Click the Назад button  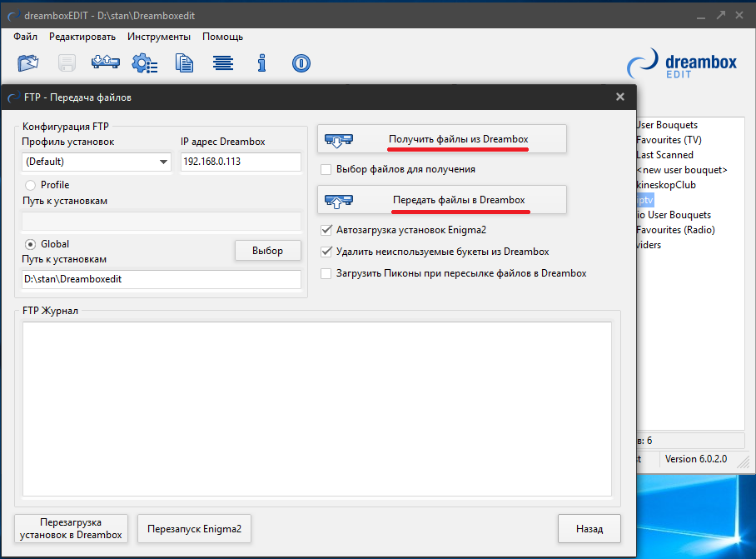pos(589,529)
